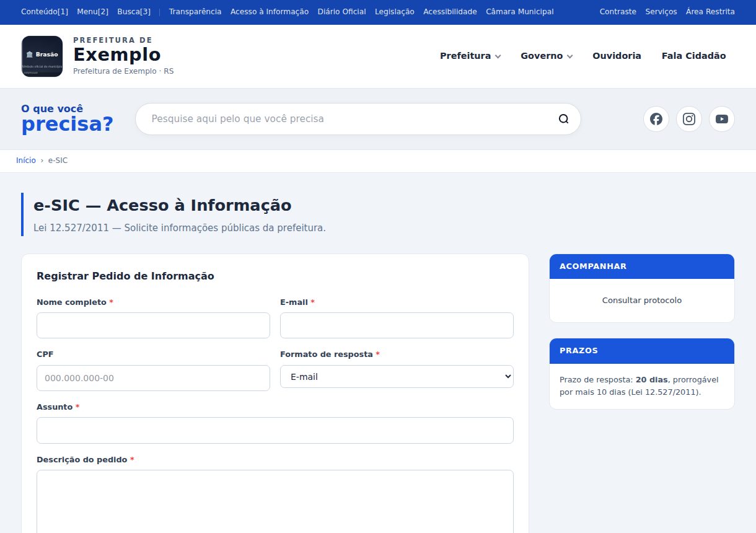Image resolution: width=756 pixels, height=533 pixels.
Task: Open the Legislação link
Action: (x=395, y=12)
